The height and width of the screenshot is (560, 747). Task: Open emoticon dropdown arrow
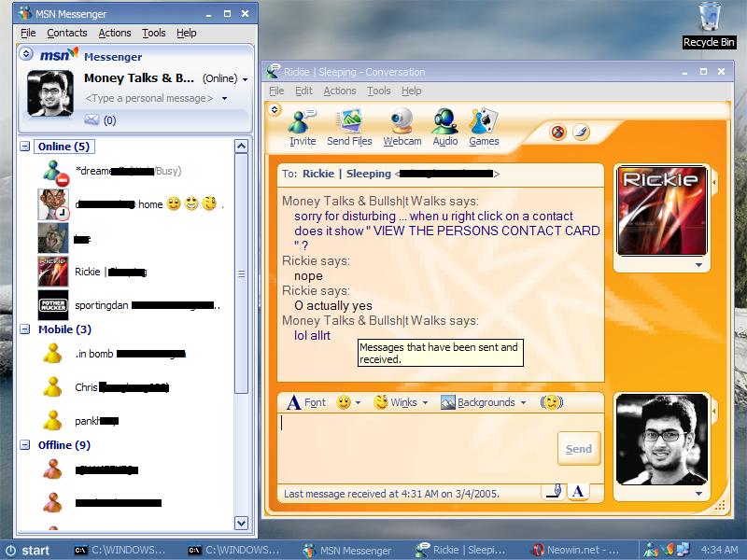(358, 403)
